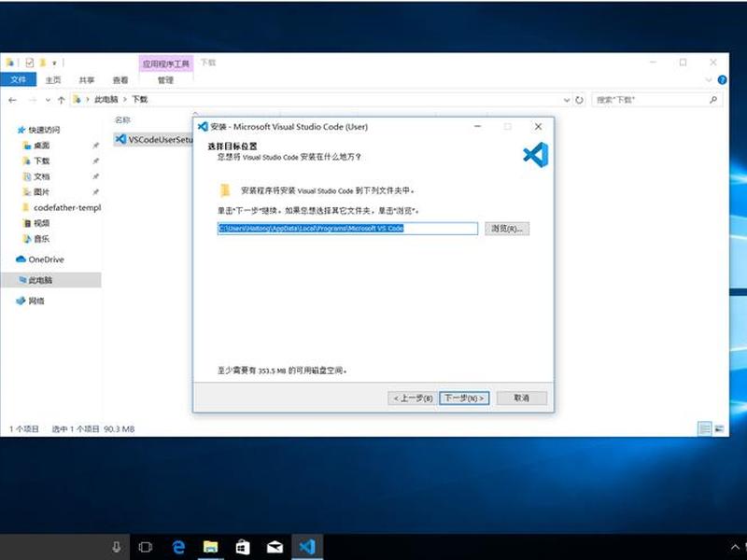Image resolution: width=747 pixels, height=560 pixels.
Task: Expand the address bar history dropdown
Action: click(x=567, y=100)
